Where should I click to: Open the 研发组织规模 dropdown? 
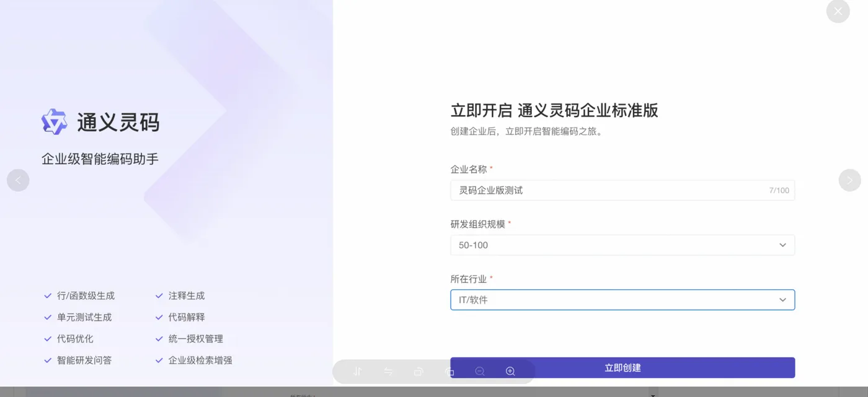(x=622, y=245)
